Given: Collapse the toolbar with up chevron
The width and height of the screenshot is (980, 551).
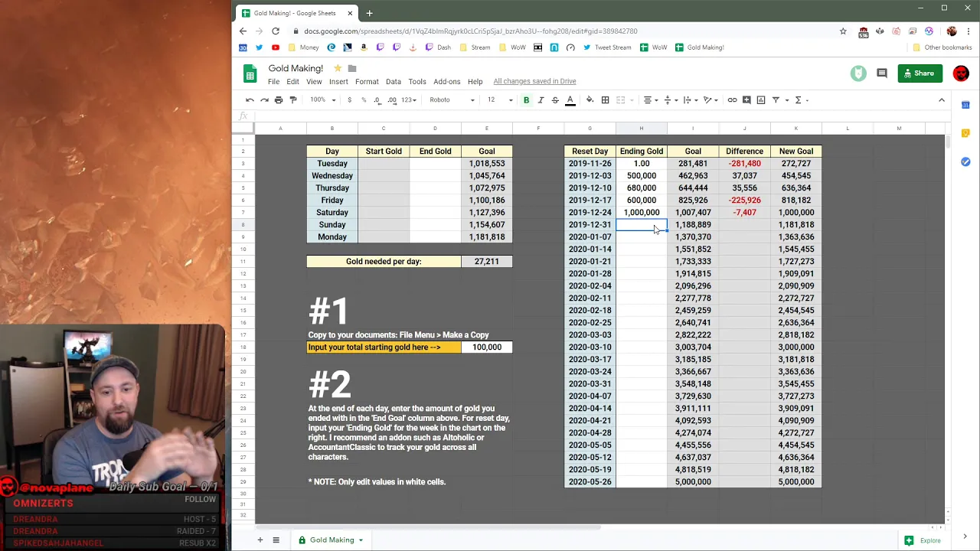Looking at the screenshot, I should click(942, 99).
